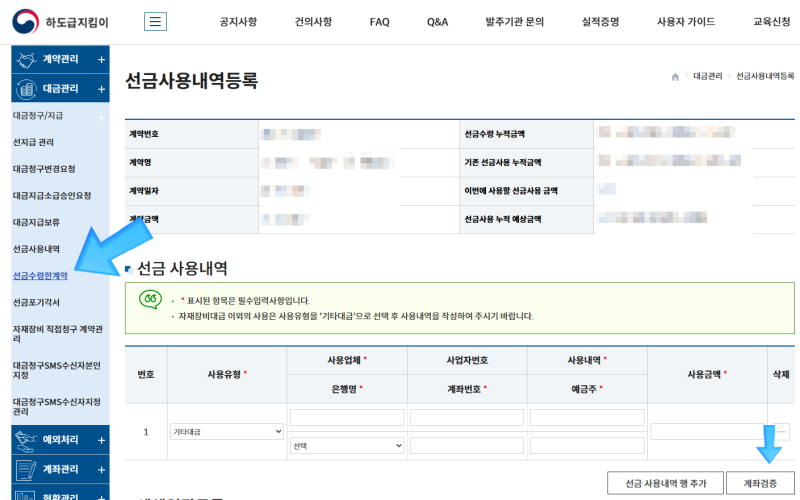Expand 계좌관리 plus sign

tap(102, 470)
